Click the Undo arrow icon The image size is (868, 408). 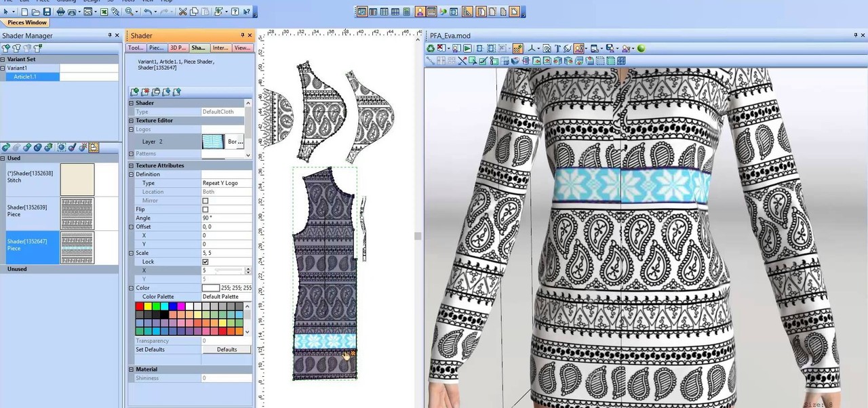point(147,12)
